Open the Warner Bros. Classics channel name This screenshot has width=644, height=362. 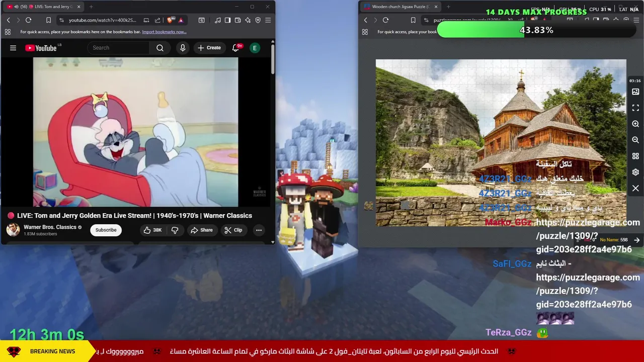(x=50, y=227)
